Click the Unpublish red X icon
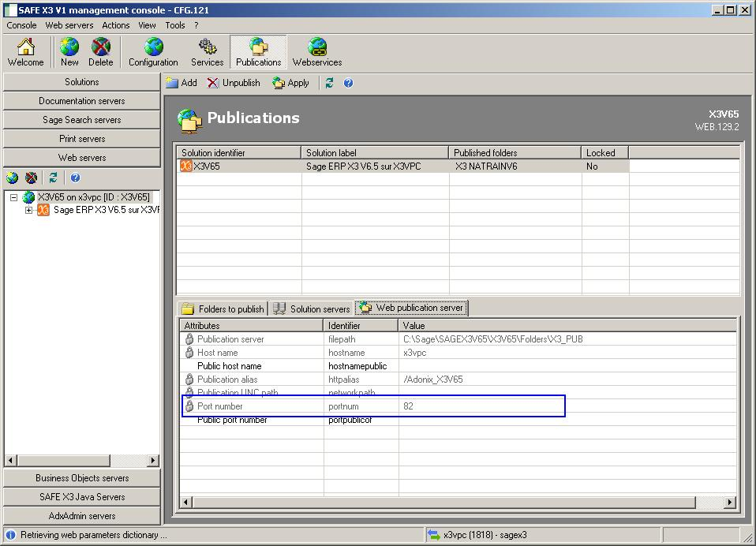This screenshot has width=756, height=546. [x=212, y=83]
